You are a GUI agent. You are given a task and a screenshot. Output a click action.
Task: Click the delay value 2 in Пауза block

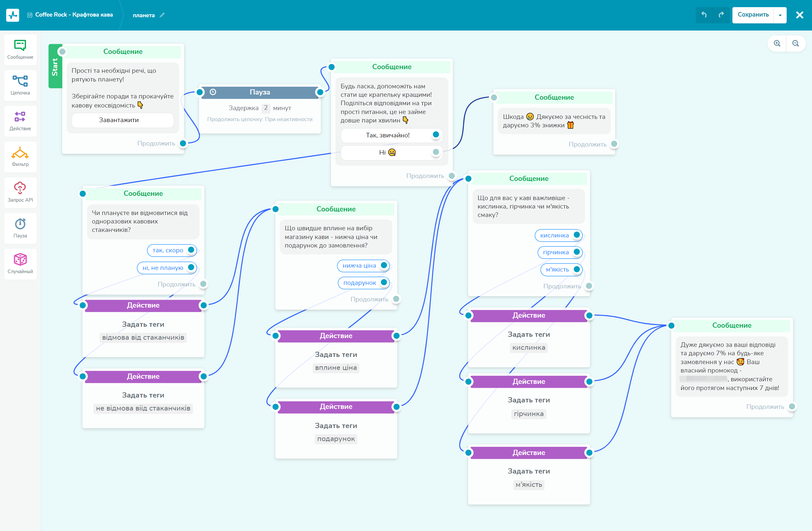(x=266, y=108)
